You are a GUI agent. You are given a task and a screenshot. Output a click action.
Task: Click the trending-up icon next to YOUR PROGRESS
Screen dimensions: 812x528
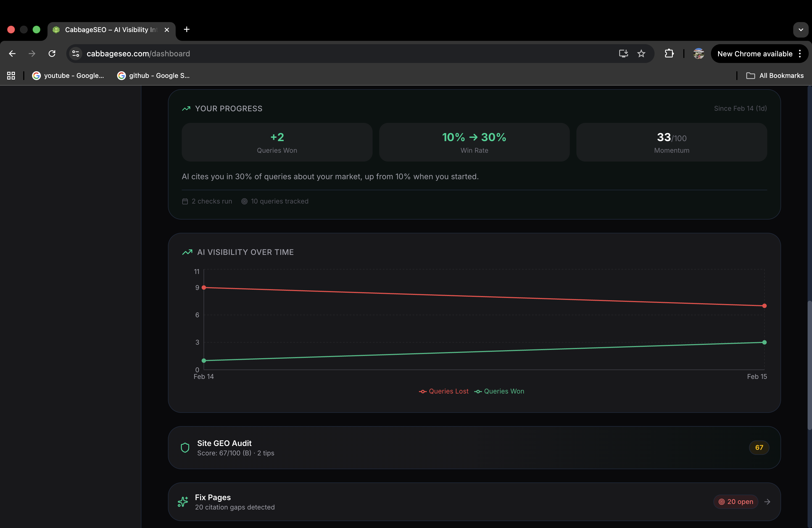(x=186, y=109)
